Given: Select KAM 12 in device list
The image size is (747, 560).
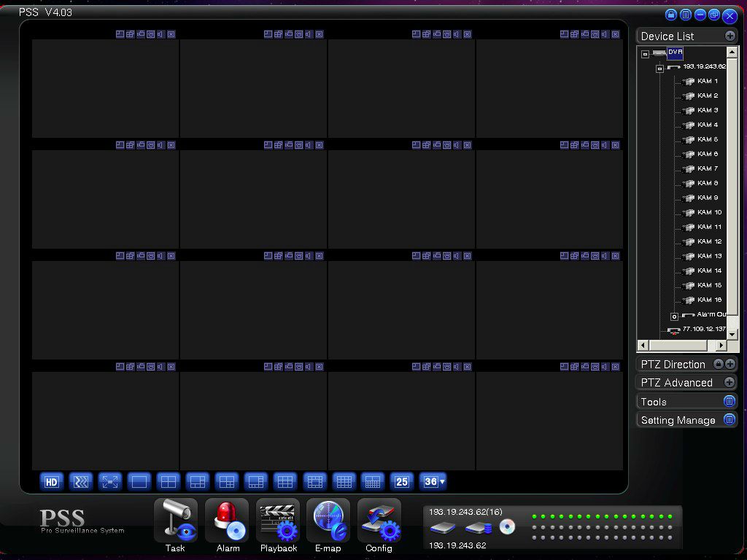Looking at the screenshot, I should click(708, 241).
